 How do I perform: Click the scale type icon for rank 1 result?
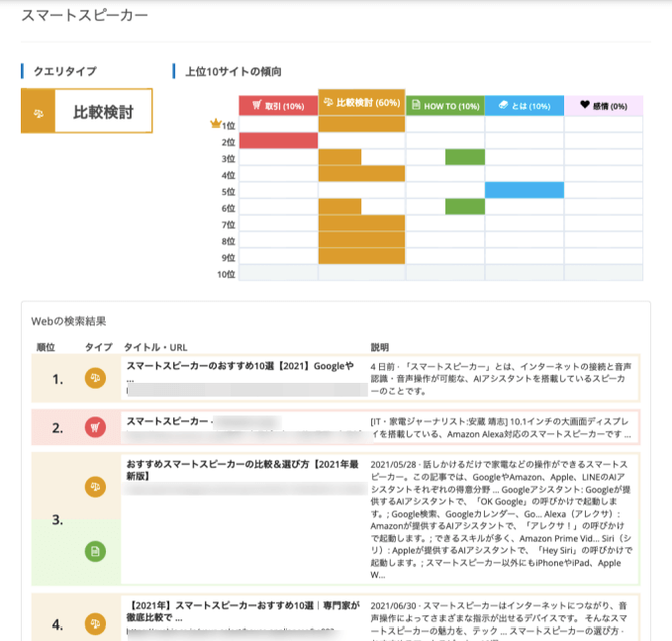(x=95, y=378)
